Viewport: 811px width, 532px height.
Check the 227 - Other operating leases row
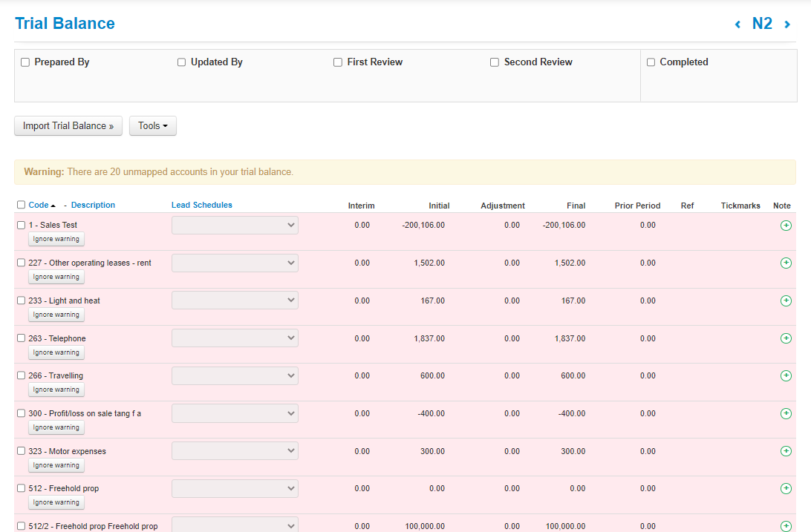(22, 263)
